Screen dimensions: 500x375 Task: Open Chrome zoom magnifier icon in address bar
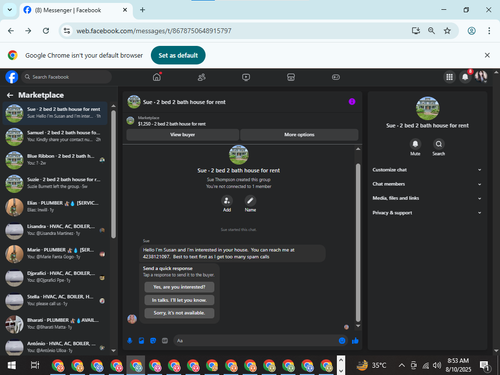431,31
